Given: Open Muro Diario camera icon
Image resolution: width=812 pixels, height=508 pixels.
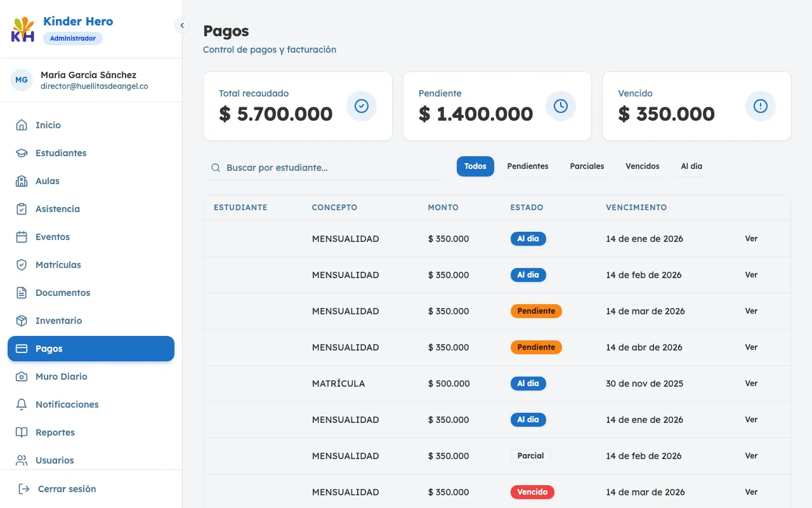Looking at the screenshot, I should [22, 377].
